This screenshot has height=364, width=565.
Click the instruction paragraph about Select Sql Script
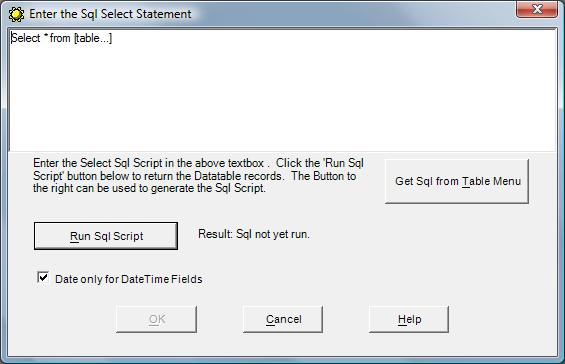(198, 176)
